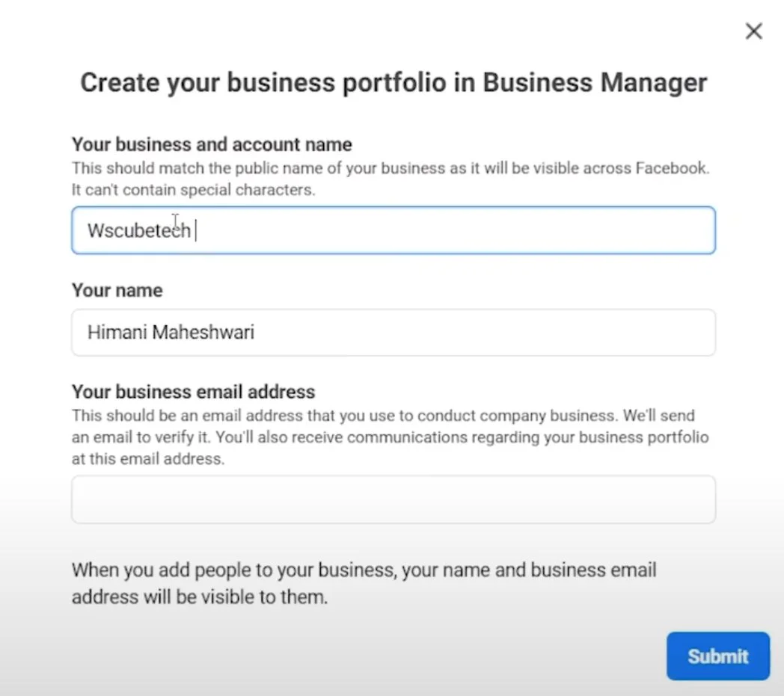
Task: Click the words 'Business Manager' in the heading
Action: click(x=595, y=82)
